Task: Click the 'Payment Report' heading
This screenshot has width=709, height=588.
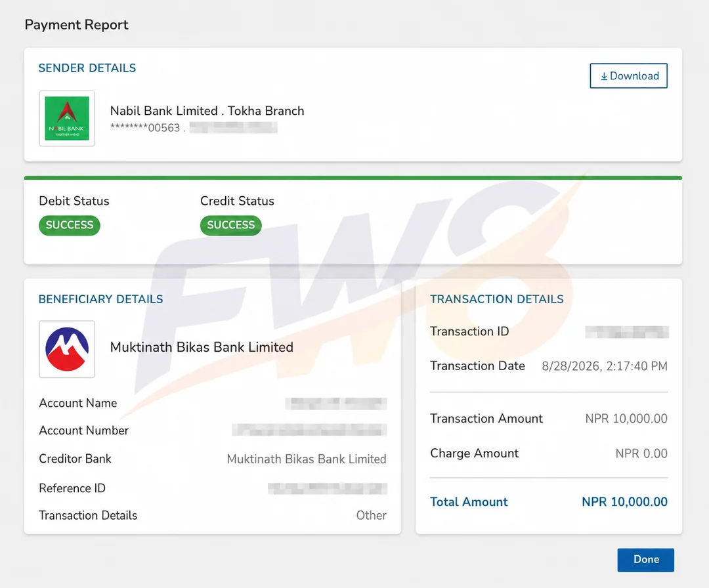Action: click(76, 24)
